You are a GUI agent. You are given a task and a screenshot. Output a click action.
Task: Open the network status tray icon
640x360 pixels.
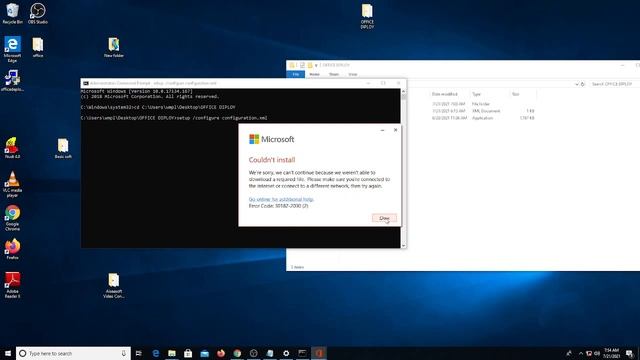tap(589, 353)
